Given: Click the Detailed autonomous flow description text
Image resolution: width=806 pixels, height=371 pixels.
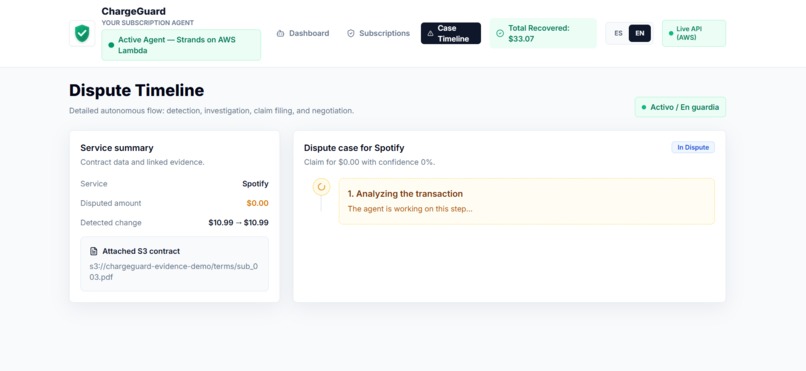Looking at the screenshot, I should point(211,110).
